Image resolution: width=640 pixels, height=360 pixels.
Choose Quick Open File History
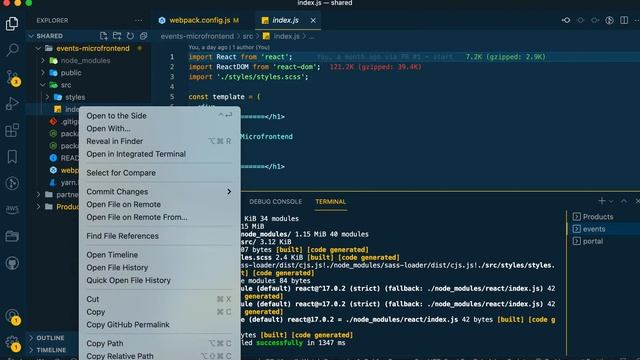point(159,280)
